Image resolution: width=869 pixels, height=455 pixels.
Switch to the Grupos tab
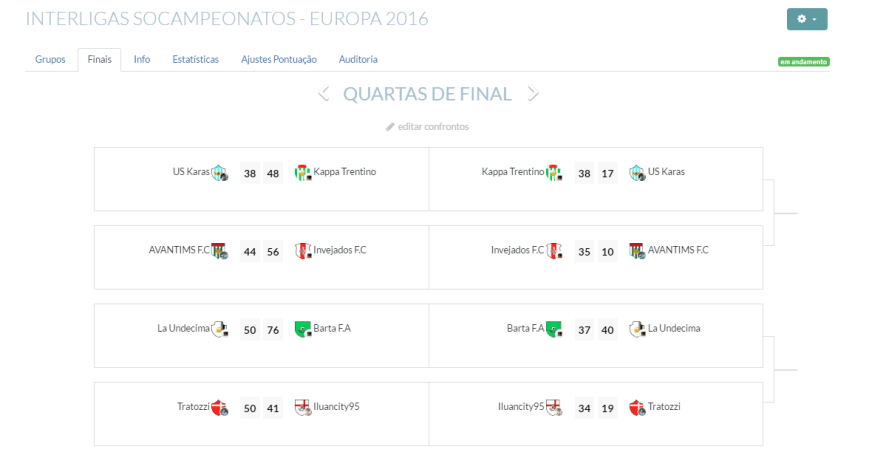50,60
